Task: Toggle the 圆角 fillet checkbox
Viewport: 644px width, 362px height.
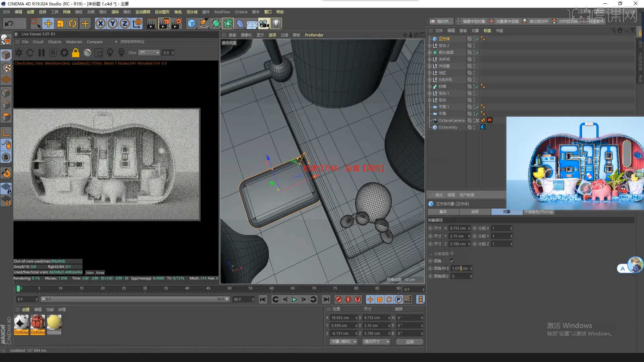Action: (x=452, y=261)
